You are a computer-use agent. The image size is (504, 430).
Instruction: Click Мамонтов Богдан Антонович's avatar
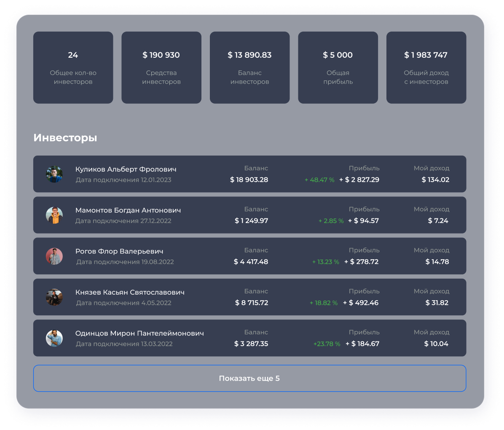click(54, 215)
